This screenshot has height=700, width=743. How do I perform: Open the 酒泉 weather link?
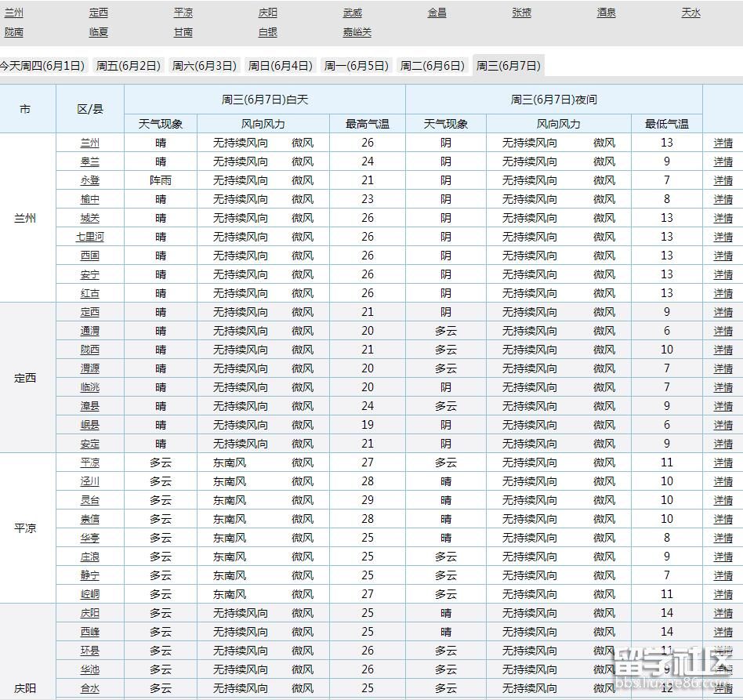[605, 13]
